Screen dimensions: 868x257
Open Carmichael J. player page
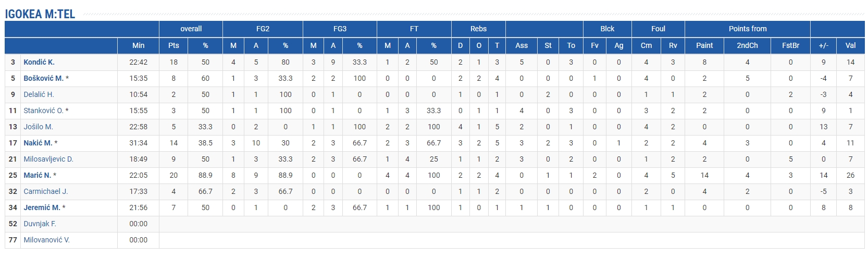pyautogui.click(x=45, y=191)
